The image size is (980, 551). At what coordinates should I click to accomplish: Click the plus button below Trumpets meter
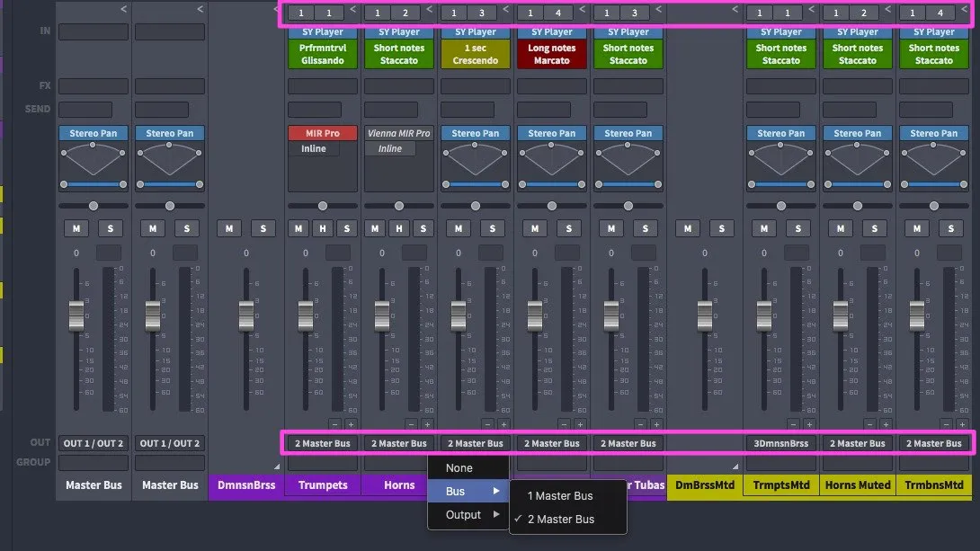pos(351,424)
